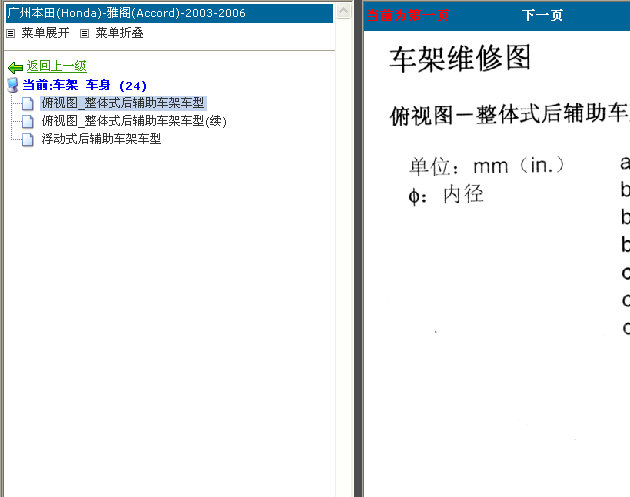
Task: Click page icon beside 浮动式后辅助车架车型
Action: pos(27,139)
